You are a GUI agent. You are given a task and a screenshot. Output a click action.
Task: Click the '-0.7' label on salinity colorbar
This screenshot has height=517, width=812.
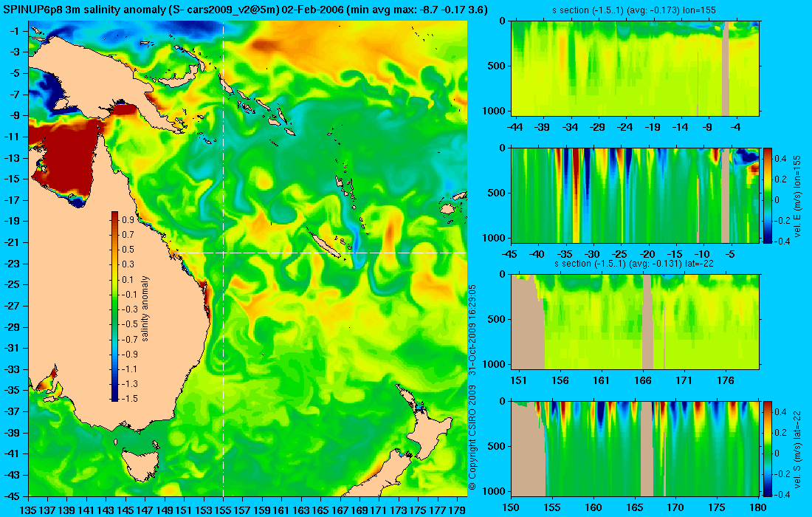(x=129, y=339)
